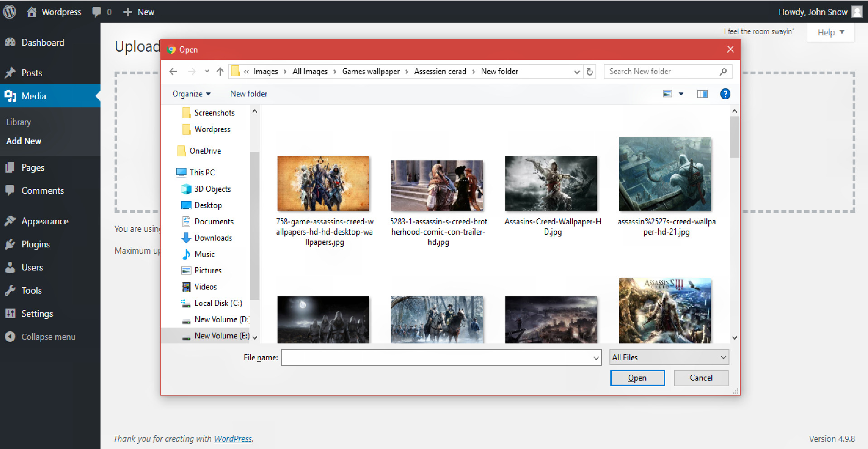Screen dimensions: 868x449
Task: Click the All Images breadcrumb
Action: (x=310, y=72)
